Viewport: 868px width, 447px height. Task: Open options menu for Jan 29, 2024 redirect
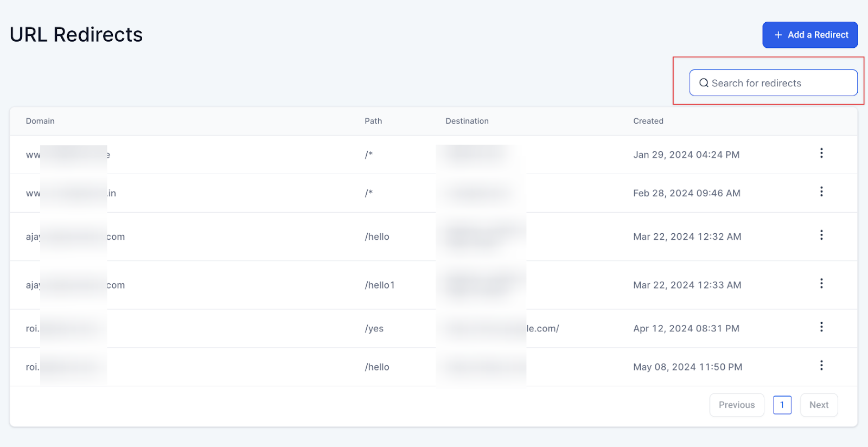(x=821, y=153)
